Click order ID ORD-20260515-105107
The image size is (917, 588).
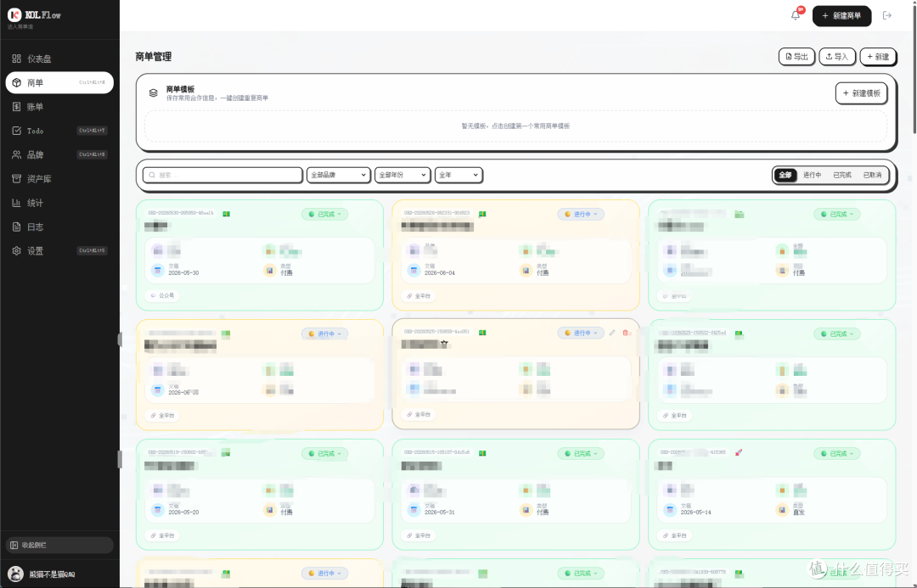click(437, 452)
